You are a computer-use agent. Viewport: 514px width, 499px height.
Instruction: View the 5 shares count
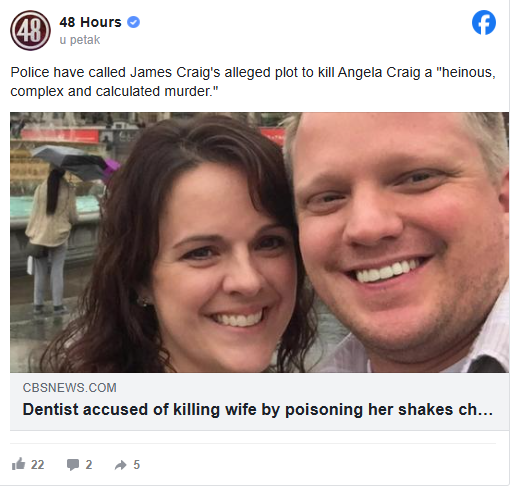pos(137,465)
